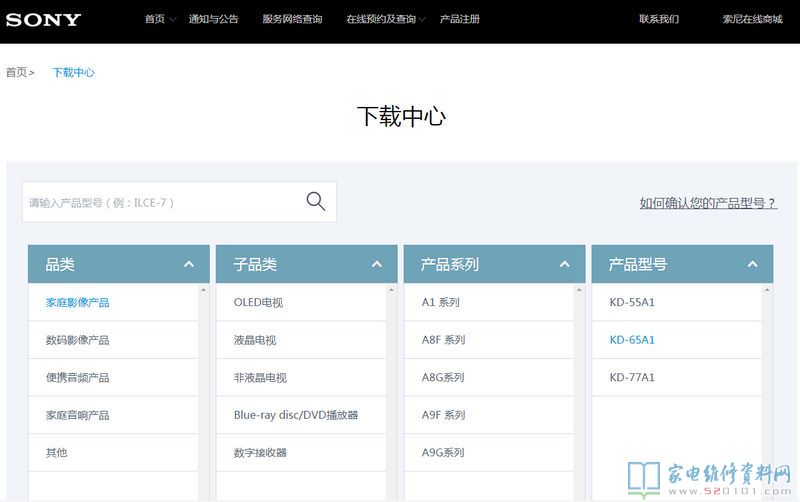Open 通知与公告 menu item
The width and height of the screenshot is (800, 502).
[213, 19]
